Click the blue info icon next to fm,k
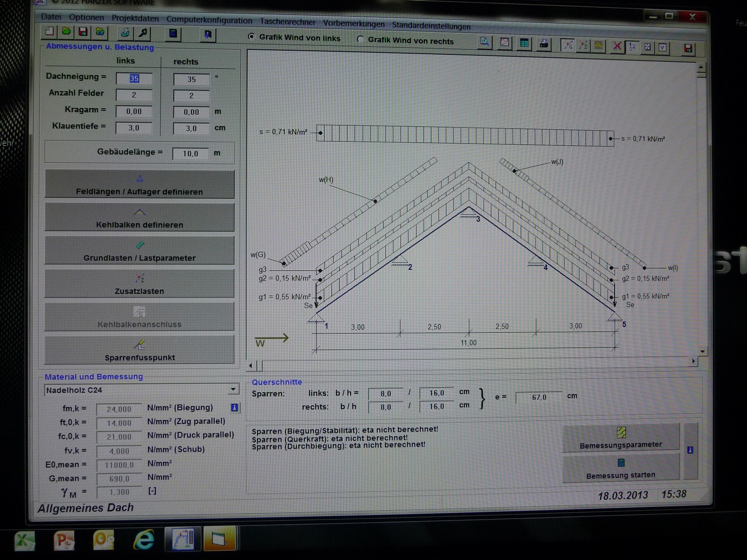The height and width of the screenshot is (560, 747). pos(234,408)
